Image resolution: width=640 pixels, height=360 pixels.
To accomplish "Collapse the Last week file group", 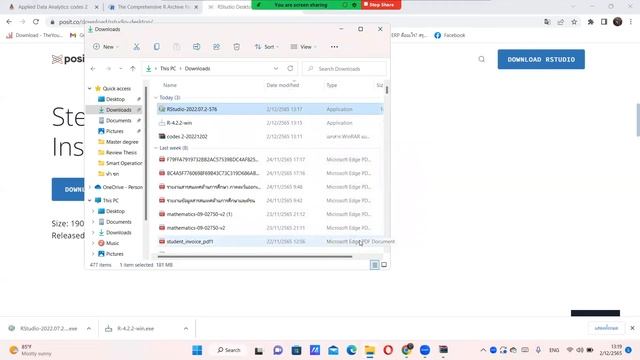I will [x=156, y=148].
